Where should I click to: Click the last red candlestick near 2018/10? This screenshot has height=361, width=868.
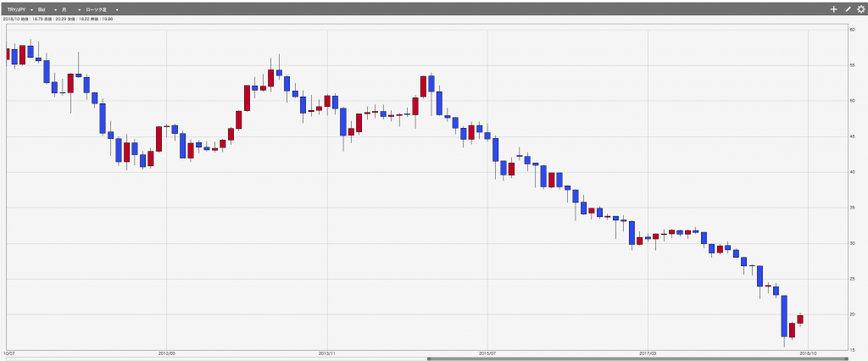[x=800, y=319]
